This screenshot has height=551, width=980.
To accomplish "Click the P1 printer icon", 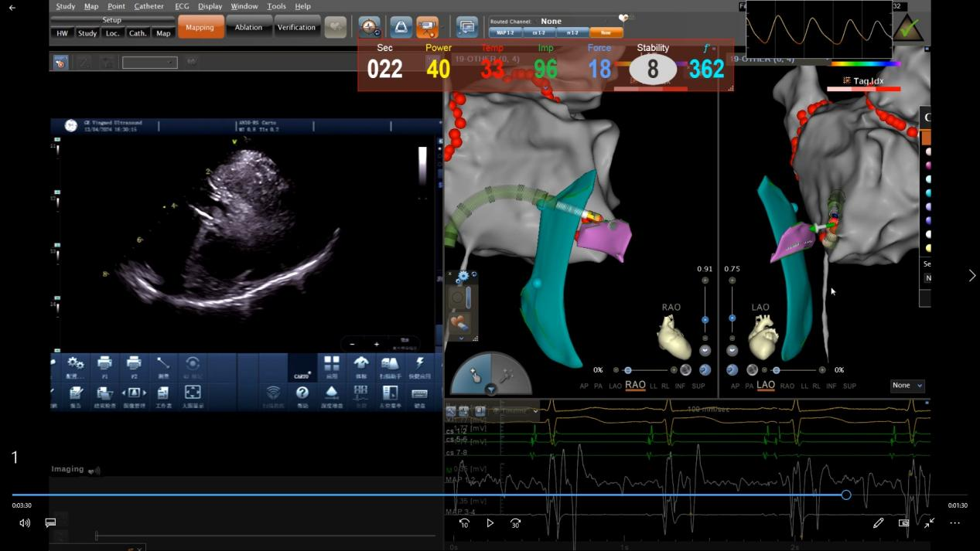I will 104,363.
